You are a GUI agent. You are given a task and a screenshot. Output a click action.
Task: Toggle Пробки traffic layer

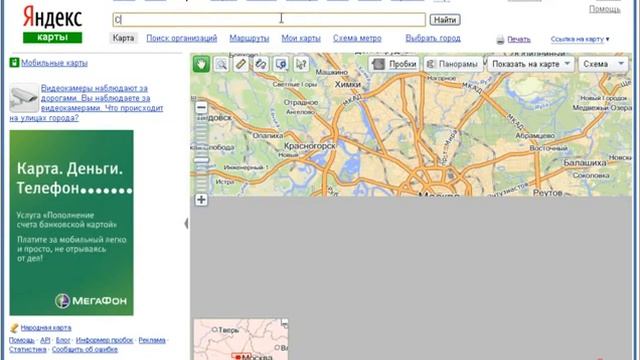[395, 64]
